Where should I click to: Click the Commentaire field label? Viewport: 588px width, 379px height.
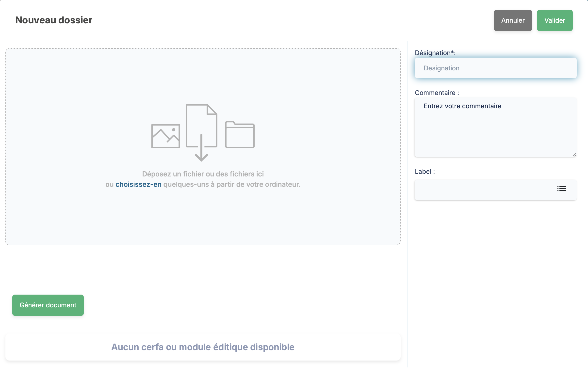coord(437,93)
